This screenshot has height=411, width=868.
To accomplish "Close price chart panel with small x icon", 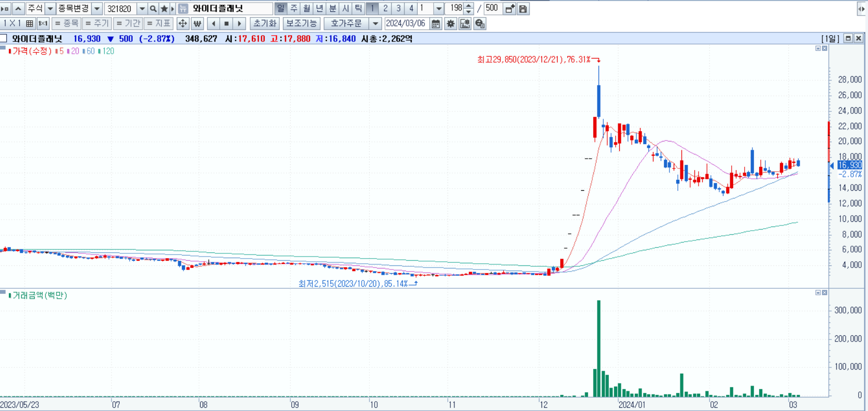I will pos(824,48).
